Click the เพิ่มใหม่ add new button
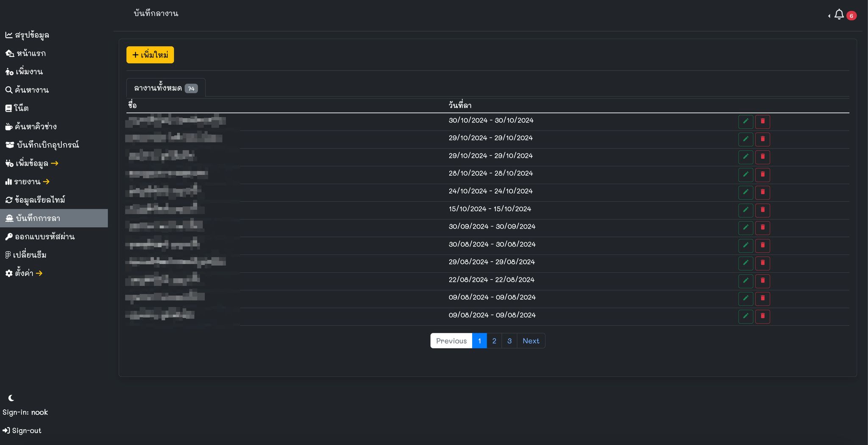Image resolution: width=868 pixels, height=445 pixels. (150, 55)
